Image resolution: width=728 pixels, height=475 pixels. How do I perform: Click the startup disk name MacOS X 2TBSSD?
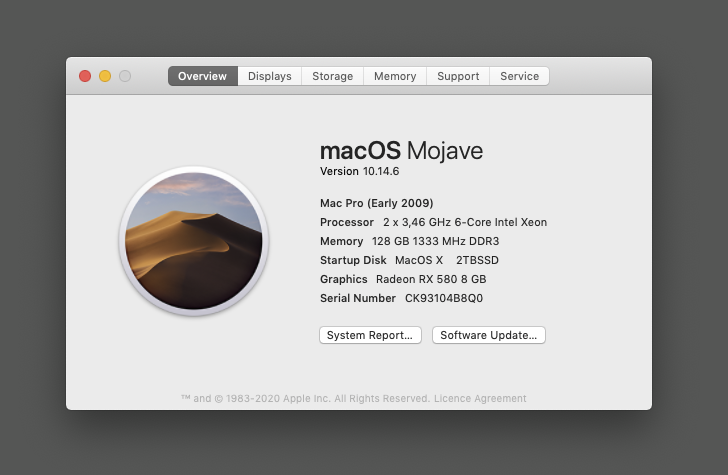click(x=447, y=260)
